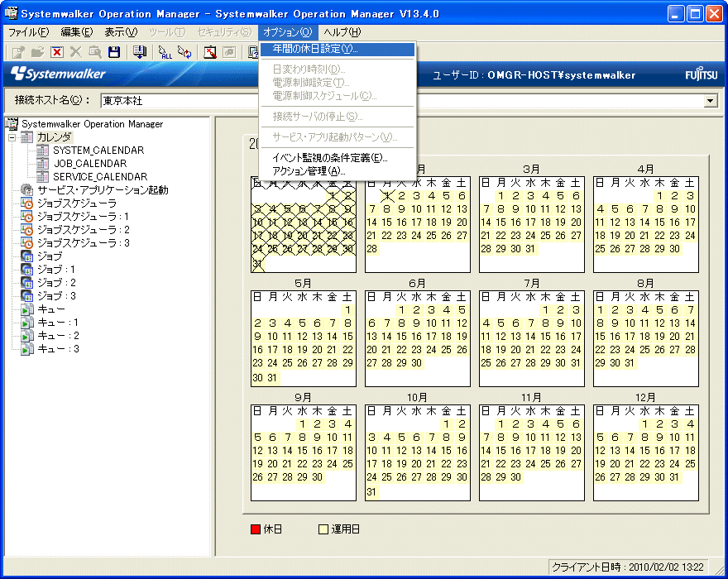Select day 31 in the 5月 calendar
The height and width of the screenshot is (579, 728).
(272, 378)
